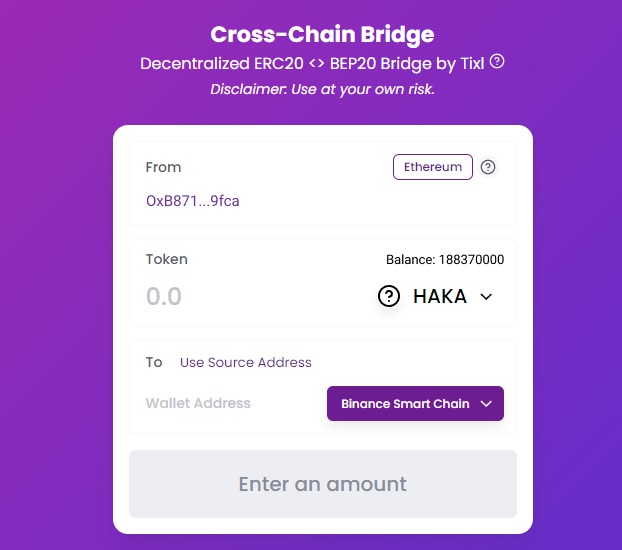
Task: Open the Binance Smart Chain network dropdown
Action: (x=415, y=403)
